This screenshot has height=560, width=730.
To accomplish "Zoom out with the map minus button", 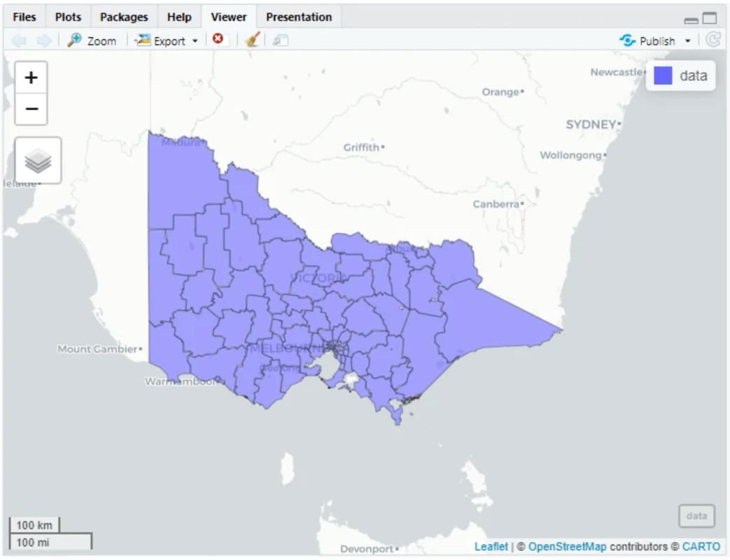I will click(x=31, y=109).
